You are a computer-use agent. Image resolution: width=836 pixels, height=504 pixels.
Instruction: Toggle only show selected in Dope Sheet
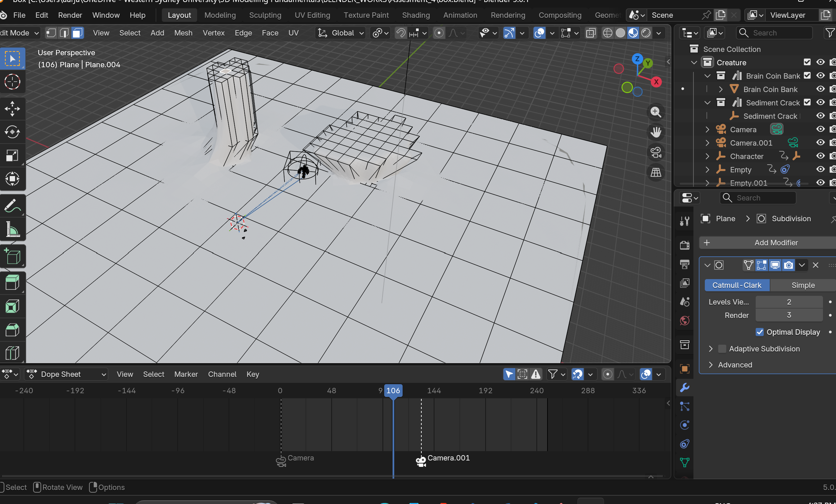pos(509,374)
